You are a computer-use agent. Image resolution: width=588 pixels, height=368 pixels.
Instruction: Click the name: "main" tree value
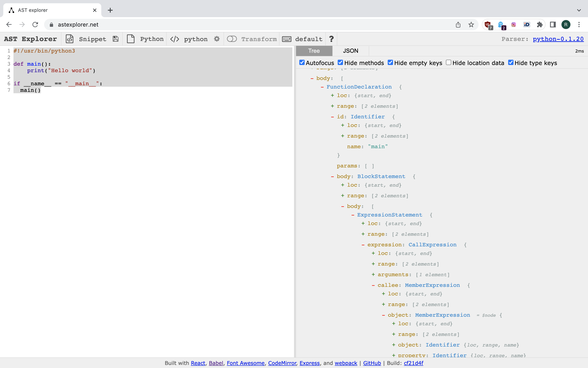point(378,147)
